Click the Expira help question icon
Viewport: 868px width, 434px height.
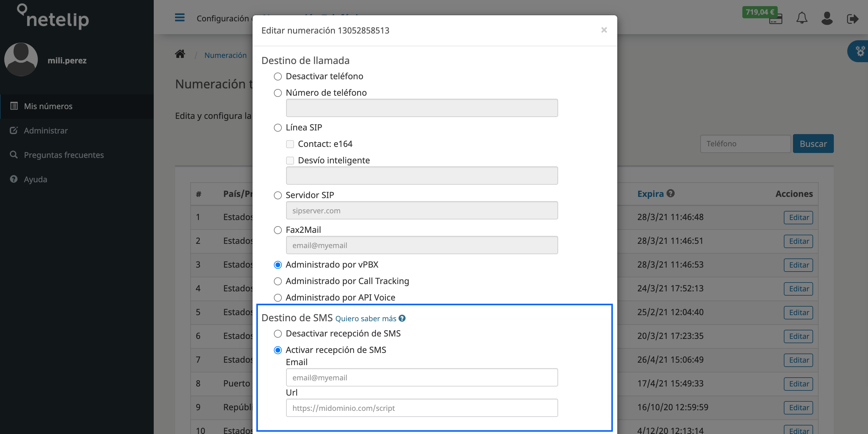[670, 193]
